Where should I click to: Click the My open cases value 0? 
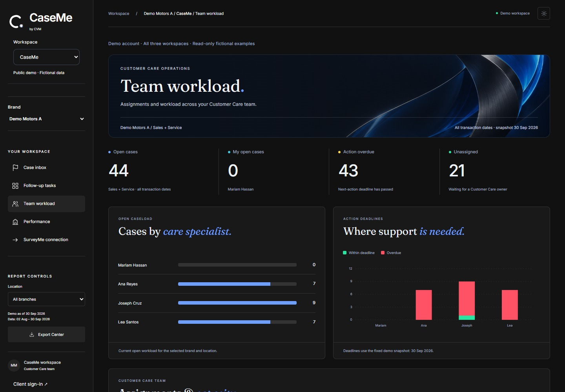click(233, 171)
